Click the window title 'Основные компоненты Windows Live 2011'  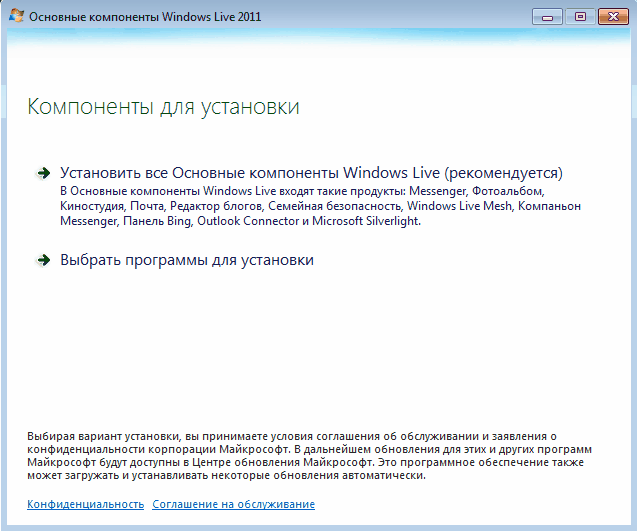(145, 17)
